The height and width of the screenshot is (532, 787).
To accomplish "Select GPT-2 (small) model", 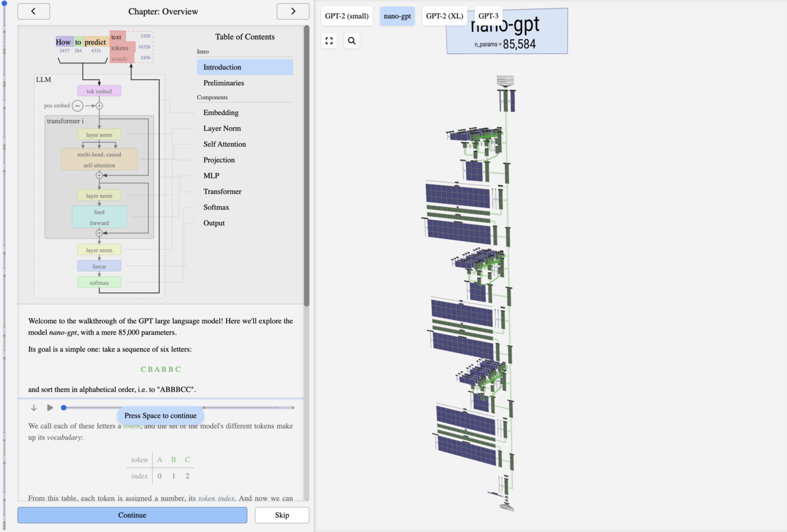I will tap(347, 16).
